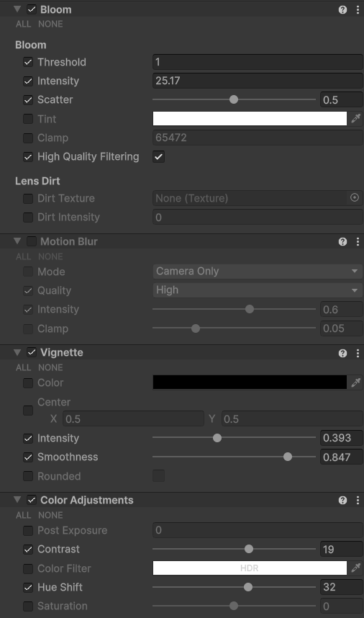Click the Tint color eyedropper icon
364x618 pixels.
click(356, 119)
